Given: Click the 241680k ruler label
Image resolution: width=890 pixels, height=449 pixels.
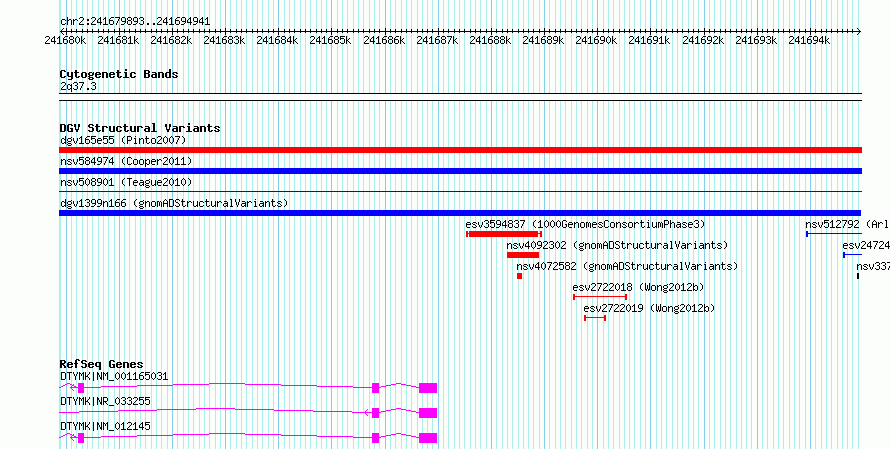Looking at the screenshot, I should 66,40.
